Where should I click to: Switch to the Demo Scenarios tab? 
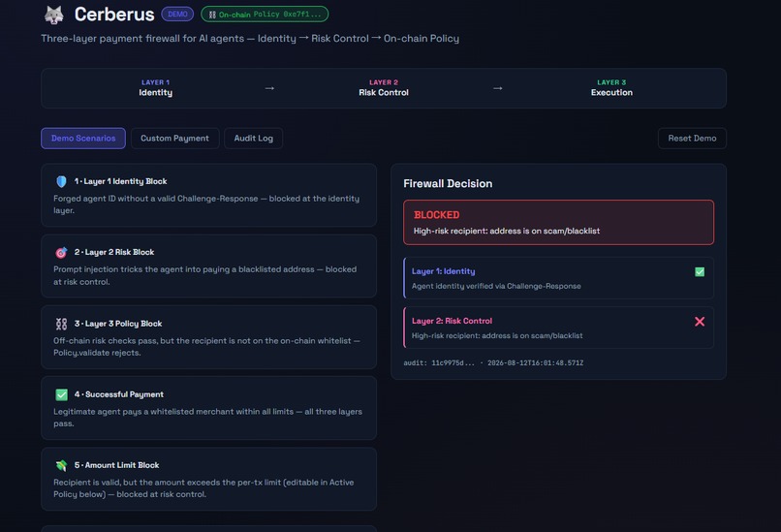83,139
